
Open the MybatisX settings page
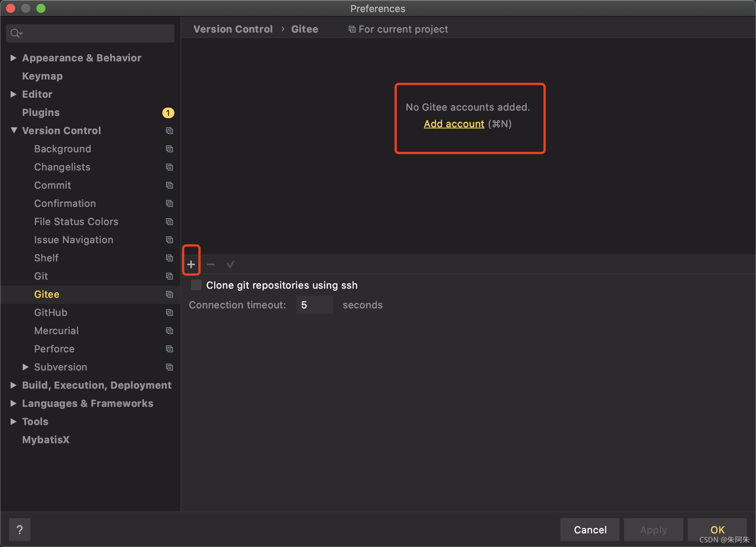[46, 440]
